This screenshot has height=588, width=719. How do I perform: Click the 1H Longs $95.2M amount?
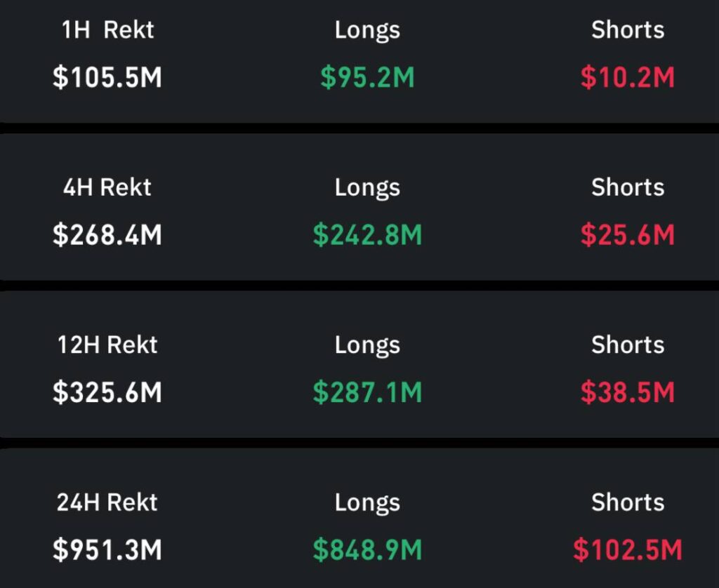click(367, 77)
